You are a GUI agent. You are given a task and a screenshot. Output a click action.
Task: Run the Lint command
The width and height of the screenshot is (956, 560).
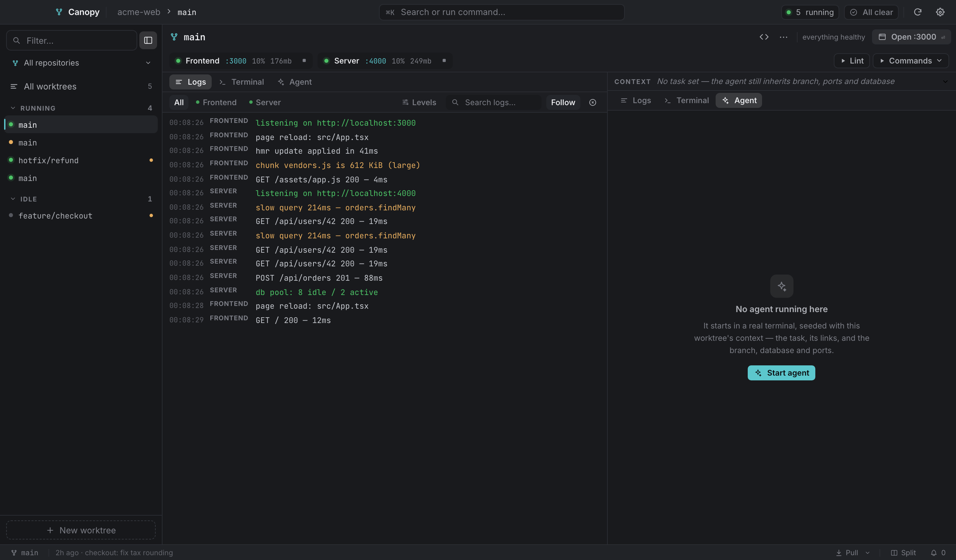tap(852, 61)
